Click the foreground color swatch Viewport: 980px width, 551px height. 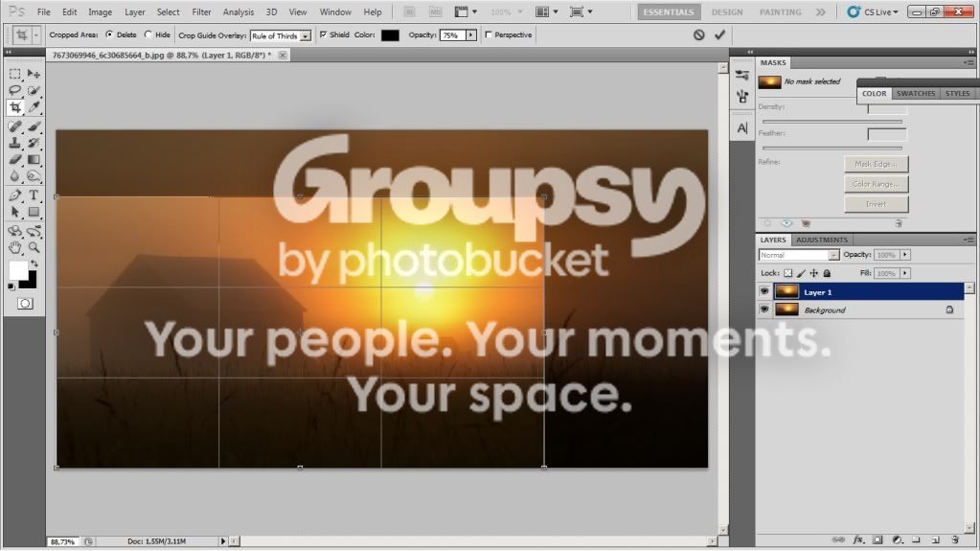18,271
